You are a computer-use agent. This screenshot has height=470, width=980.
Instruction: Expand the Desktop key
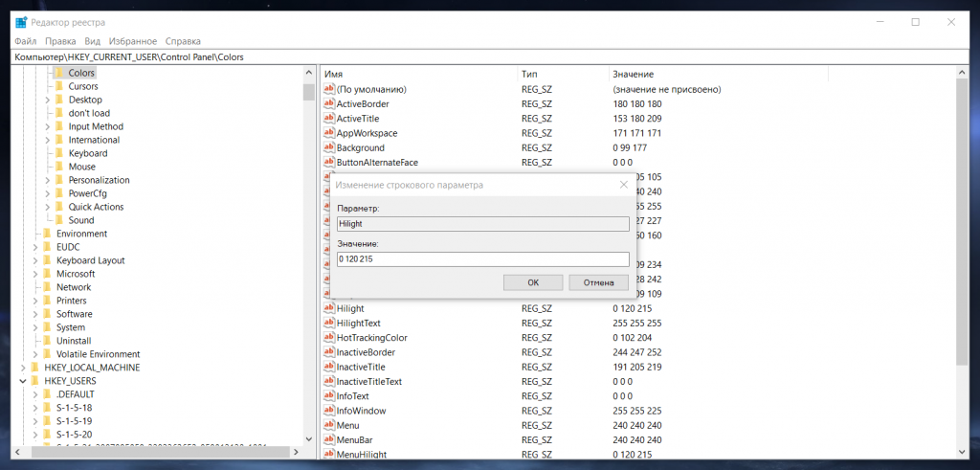click(48, 100)
